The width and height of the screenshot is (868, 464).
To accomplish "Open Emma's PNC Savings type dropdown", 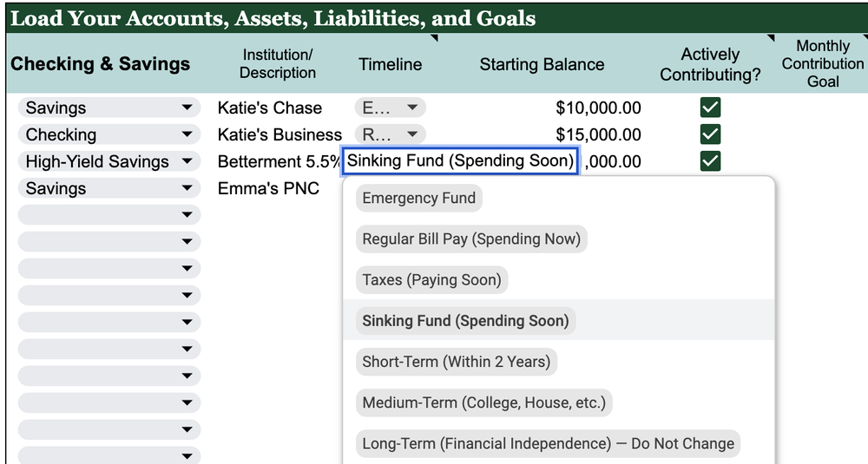I will [x=187, y=188].
